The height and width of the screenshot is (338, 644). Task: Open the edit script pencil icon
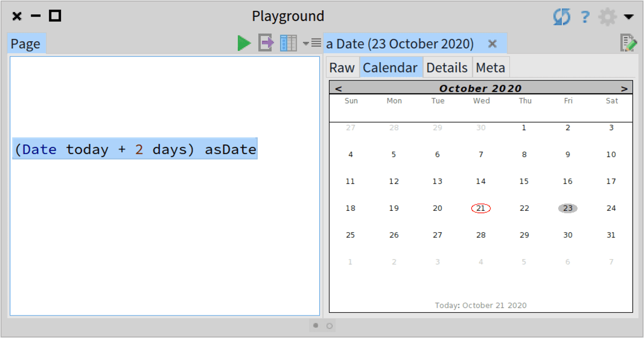(630, 42)
